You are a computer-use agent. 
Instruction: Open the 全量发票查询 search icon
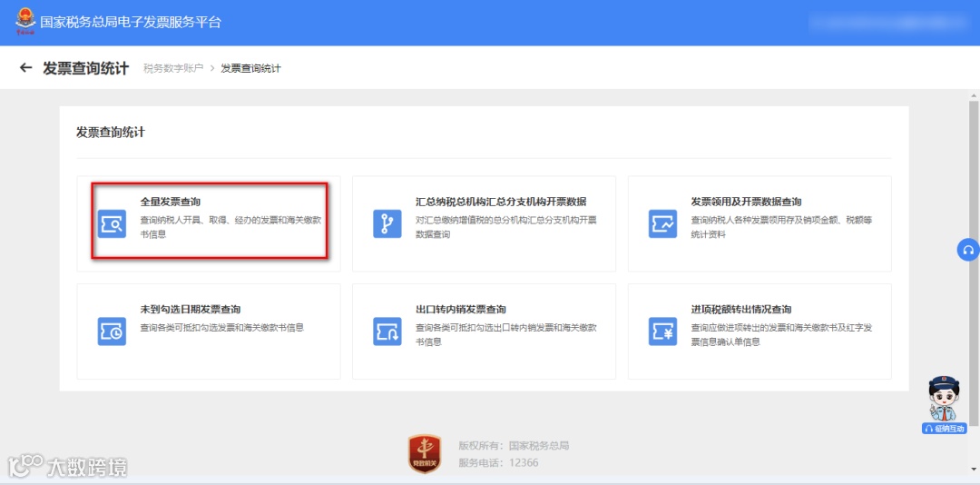click(x=112, y=223)
